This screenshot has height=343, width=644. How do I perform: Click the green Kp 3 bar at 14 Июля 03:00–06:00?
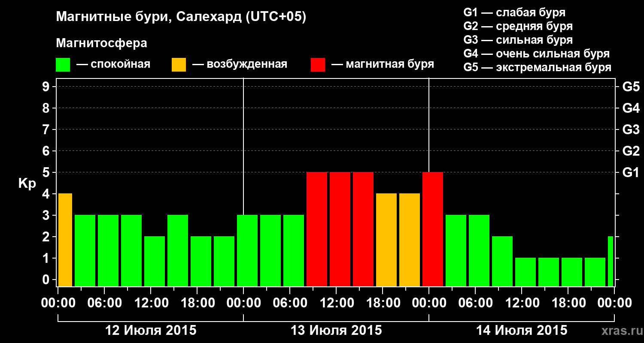click(x=456, y=250)
